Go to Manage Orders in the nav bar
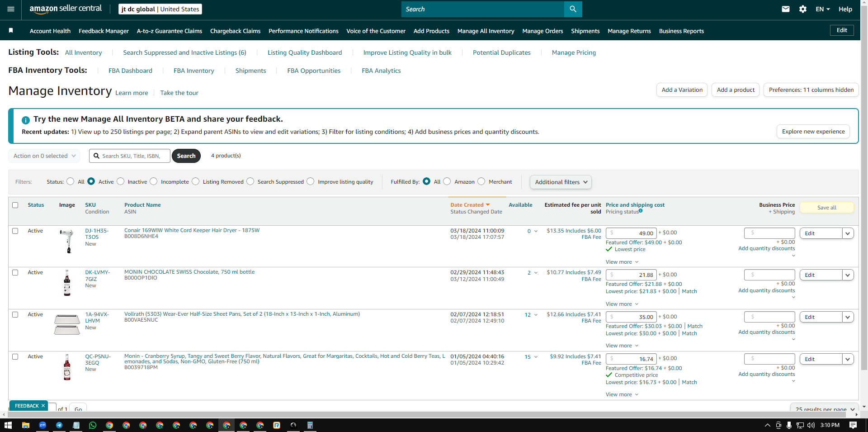The image size is (868, 432). tap(542, 31)
